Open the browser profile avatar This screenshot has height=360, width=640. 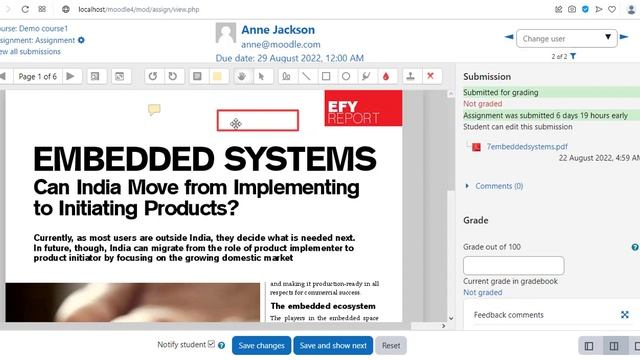coord(631,9)
